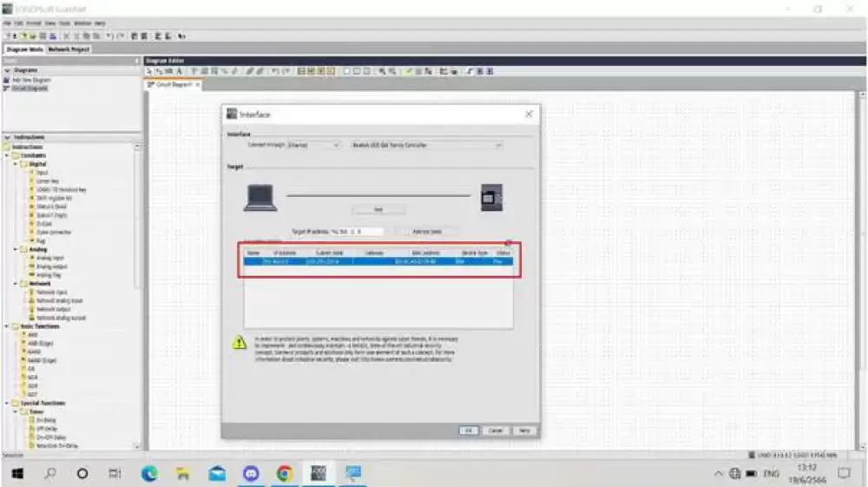Collapse the Timer tree folder
The width and height of the screenshot is (868, 487).
point(16,411)
